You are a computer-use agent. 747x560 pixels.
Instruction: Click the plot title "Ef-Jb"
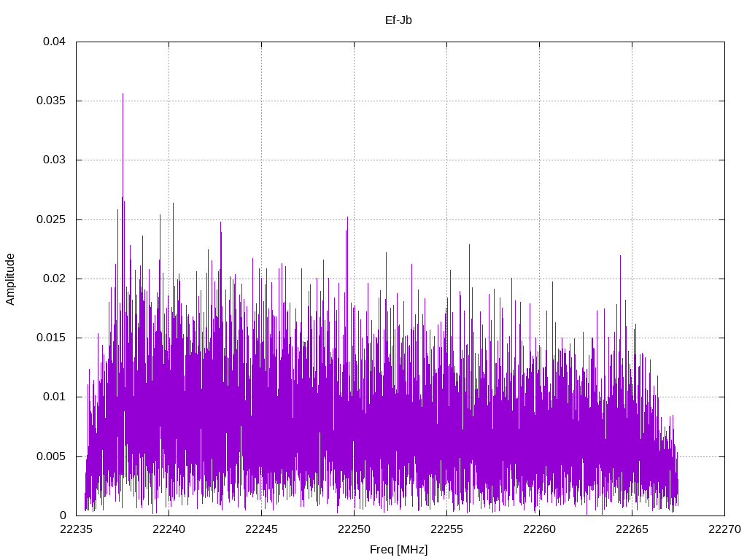[x=398, y=20]
